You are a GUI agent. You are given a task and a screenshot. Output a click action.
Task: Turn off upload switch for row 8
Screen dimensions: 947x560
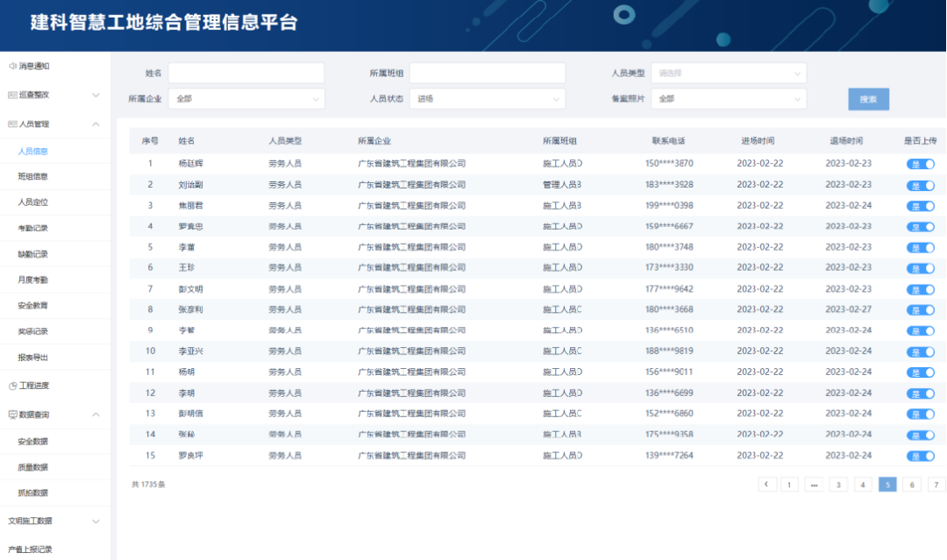click(920, 310)
